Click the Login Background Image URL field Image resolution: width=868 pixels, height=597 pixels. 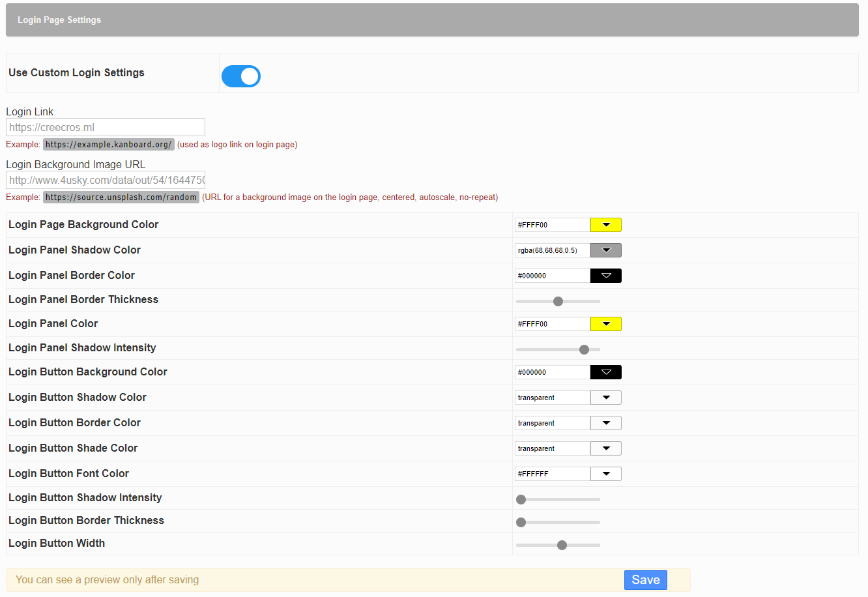pyautogui.click(x=106, y=180)
